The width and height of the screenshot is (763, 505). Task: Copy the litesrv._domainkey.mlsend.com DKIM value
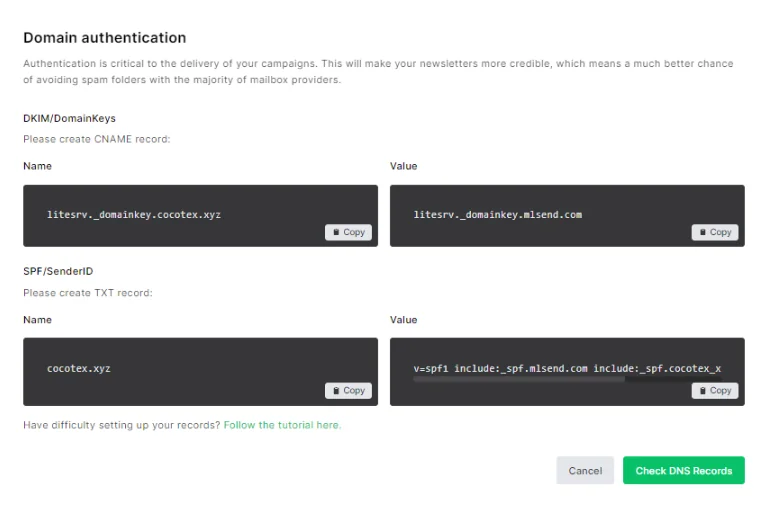click(715, 232)
